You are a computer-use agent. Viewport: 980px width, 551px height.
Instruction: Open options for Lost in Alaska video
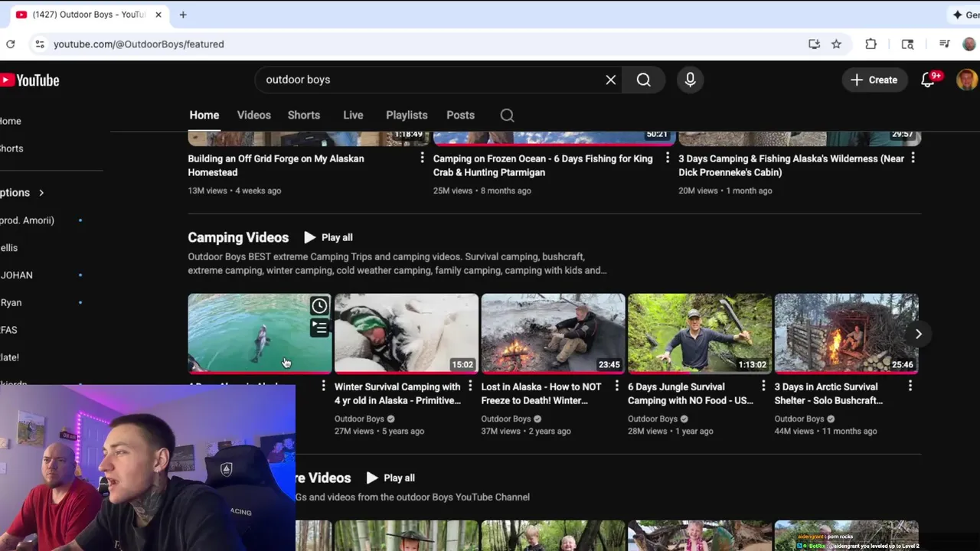tap(616, 386)
